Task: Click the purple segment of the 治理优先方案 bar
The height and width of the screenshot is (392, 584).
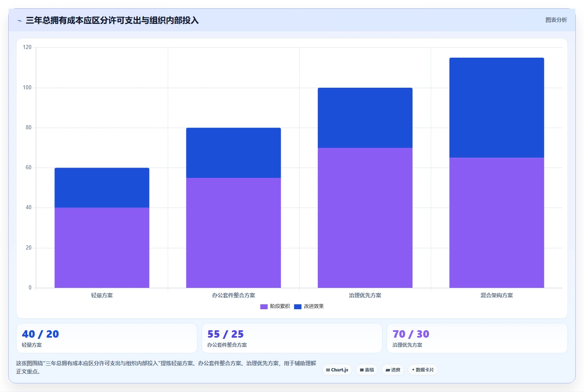Action: pyautogui.click(x=365, y=218)
